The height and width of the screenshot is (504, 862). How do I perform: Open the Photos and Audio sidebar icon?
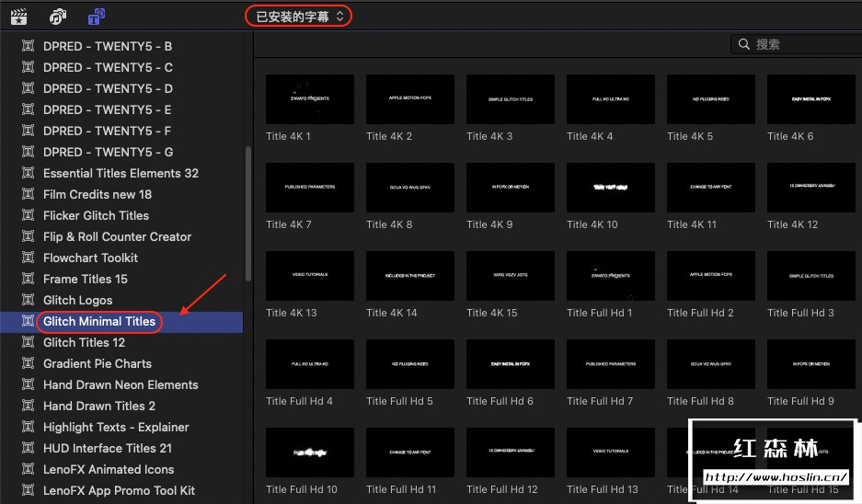pyautogui.click(x=58, y=17)
